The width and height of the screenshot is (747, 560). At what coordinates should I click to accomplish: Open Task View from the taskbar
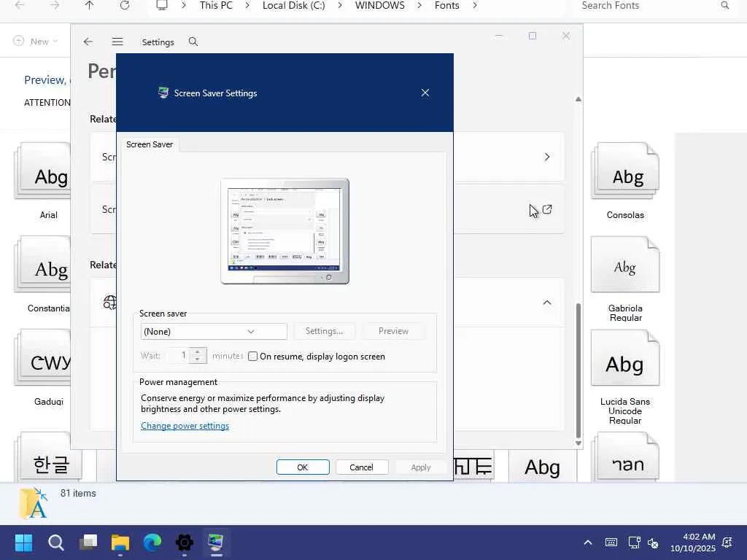(88, 542)
